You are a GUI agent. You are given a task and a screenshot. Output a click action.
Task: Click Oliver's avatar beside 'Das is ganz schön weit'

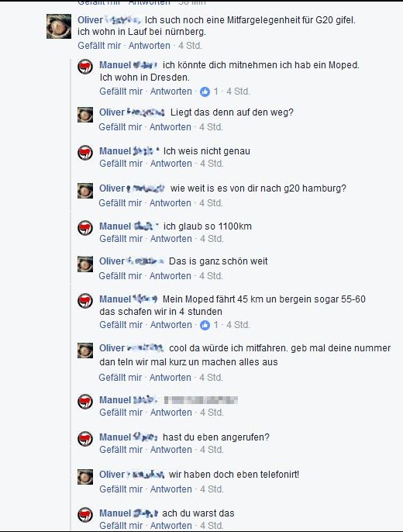coord(85,264)
